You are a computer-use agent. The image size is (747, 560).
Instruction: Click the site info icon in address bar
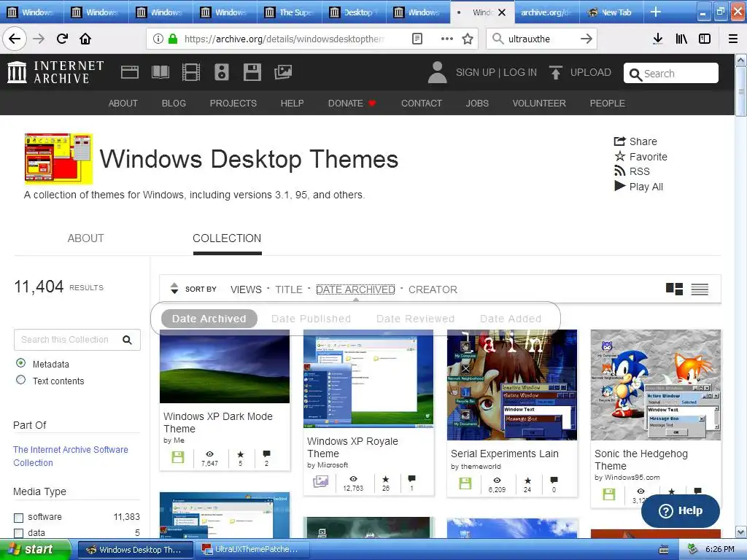coord(158,39)
